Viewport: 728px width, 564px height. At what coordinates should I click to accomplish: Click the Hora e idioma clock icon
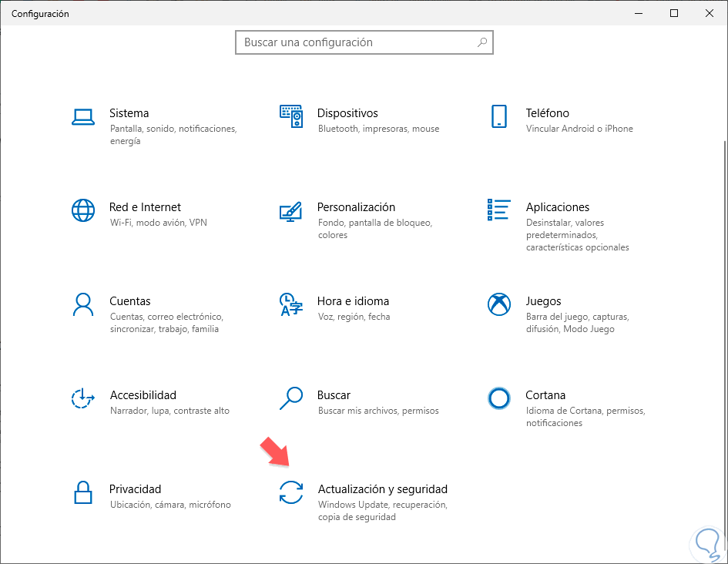pos(290,304)
